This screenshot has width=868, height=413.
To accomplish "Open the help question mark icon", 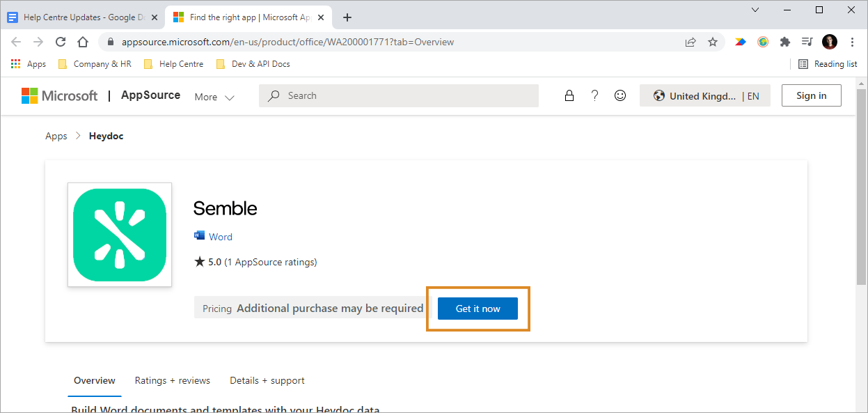I will point(594,96).
